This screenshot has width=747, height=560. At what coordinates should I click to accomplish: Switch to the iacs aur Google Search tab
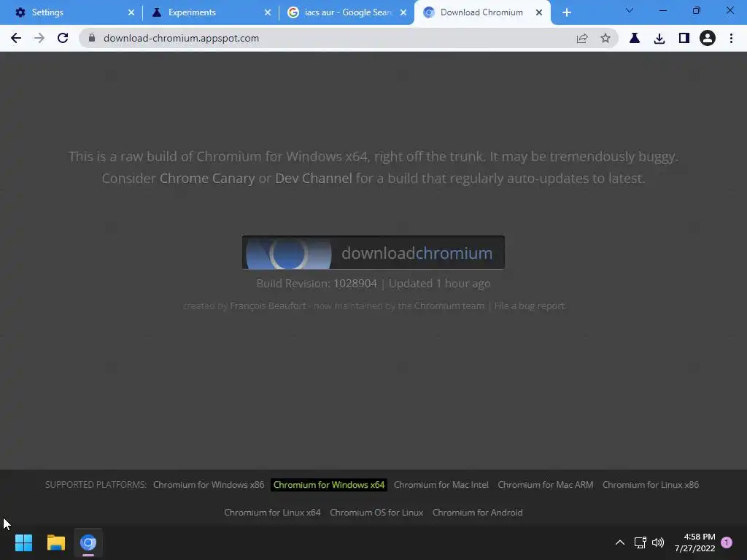(348, 12)
